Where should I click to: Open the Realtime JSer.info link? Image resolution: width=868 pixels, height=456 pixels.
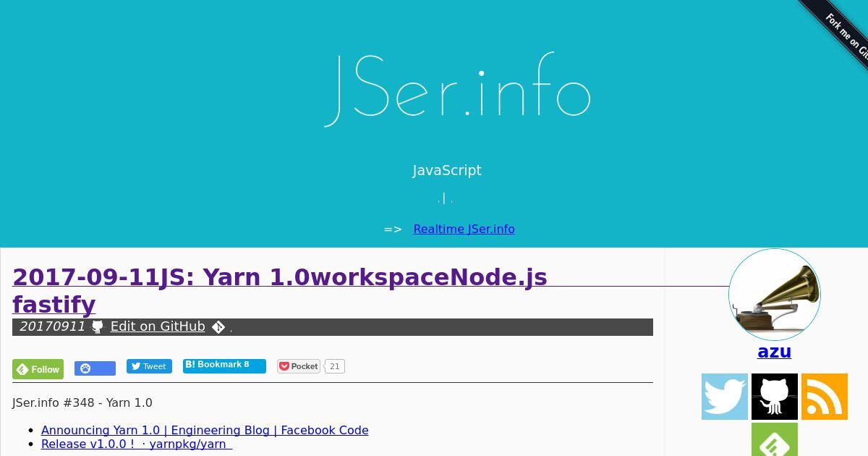(x=464, y=229)
